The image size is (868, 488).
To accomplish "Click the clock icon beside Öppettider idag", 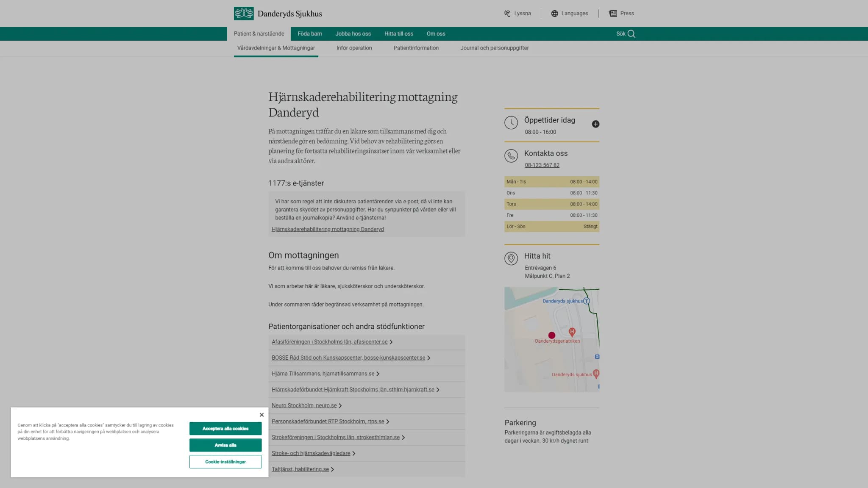I will (x=511, y=123).
